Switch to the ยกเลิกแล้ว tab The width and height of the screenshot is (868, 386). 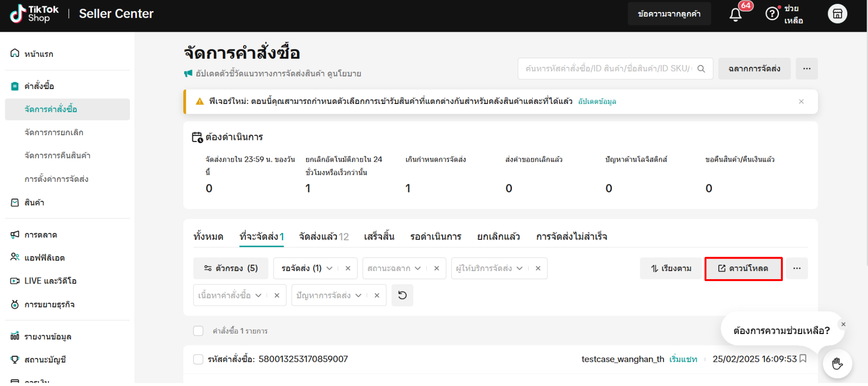pos(498,236)
